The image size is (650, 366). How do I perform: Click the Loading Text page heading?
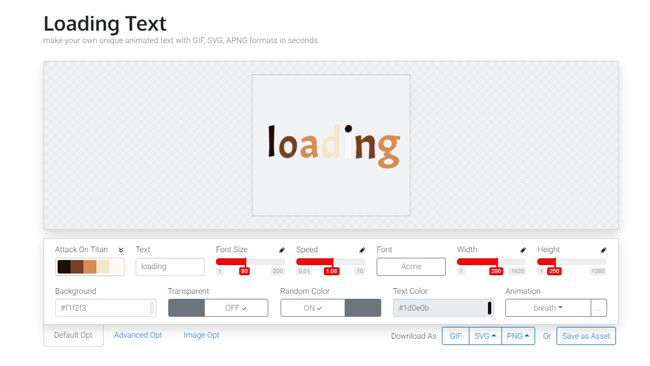(x=105, y=24)
